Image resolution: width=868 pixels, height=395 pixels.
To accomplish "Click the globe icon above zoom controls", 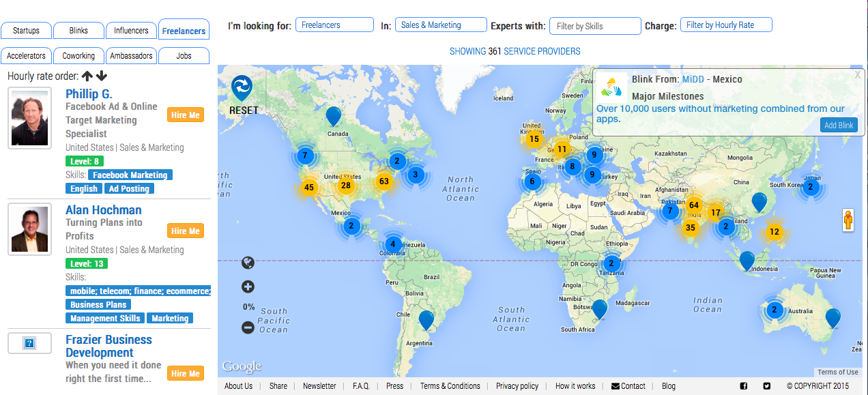I will pos(248,263).
